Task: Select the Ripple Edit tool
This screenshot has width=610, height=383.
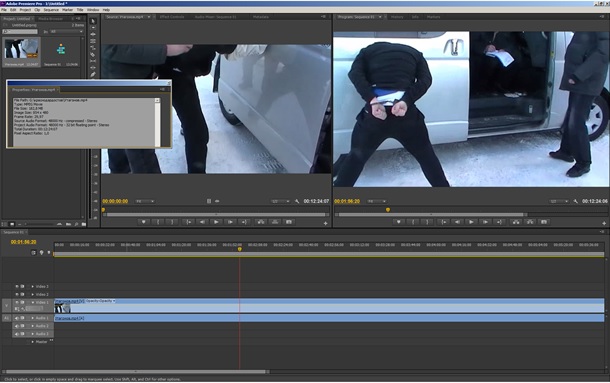Action: click(x=93, y=34)
